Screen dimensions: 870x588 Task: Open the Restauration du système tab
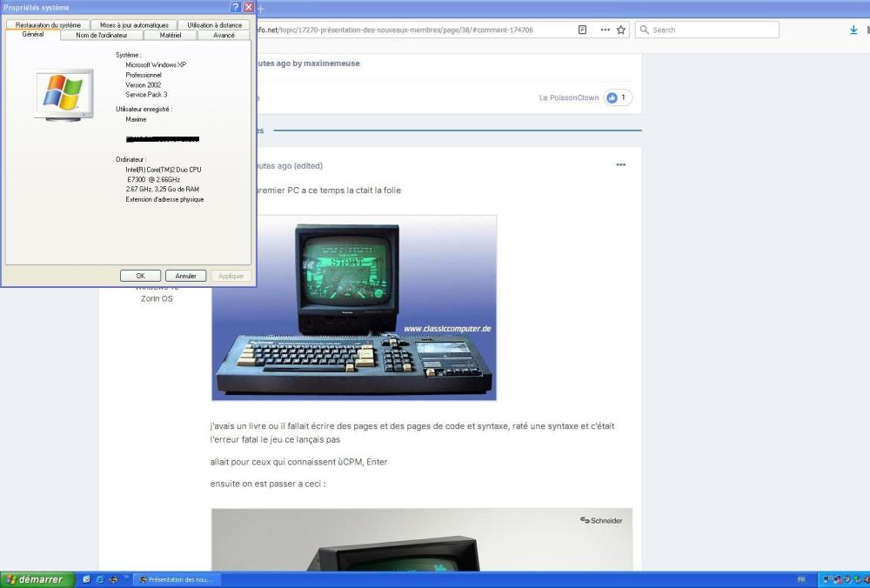click(48, 25)
